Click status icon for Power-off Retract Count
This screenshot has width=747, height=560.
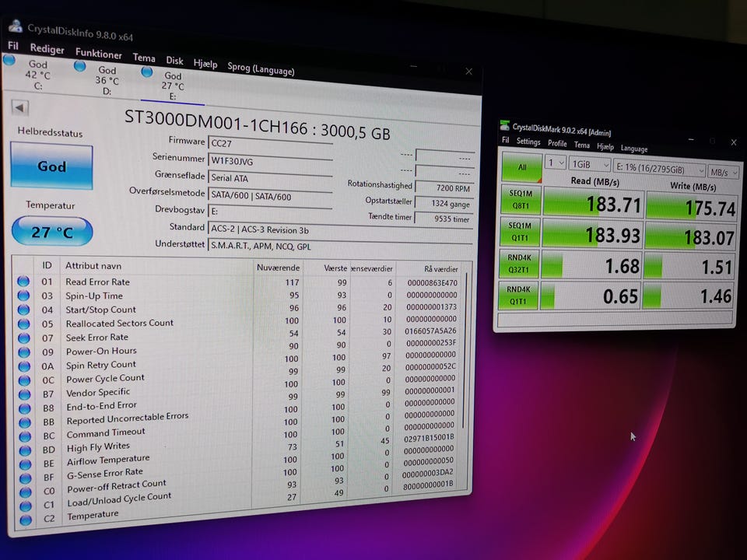tap(26, 492)
